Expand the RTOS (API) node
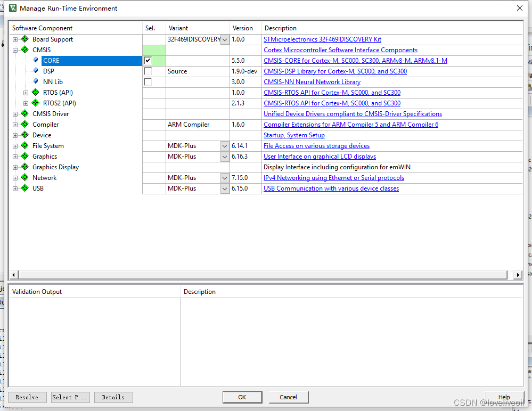The image size is (532, 411). [26, 93]
